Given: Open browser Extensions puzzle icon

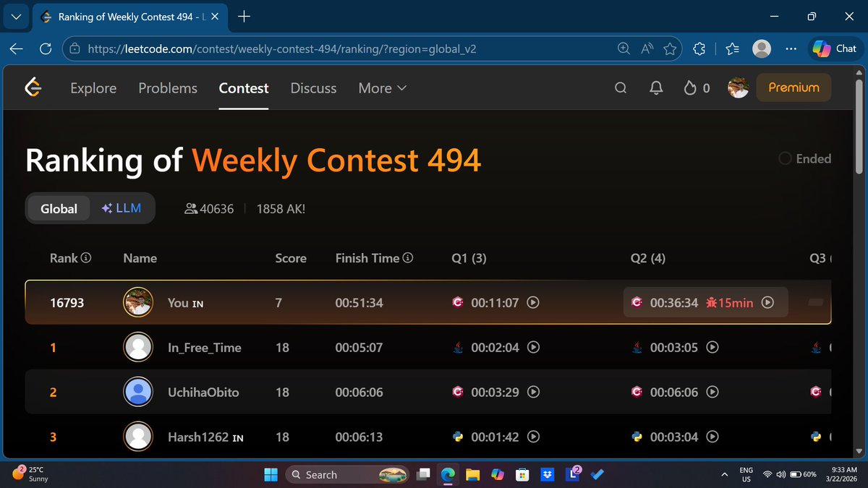Looking at the screenshot, I should (x=699, y=48).
